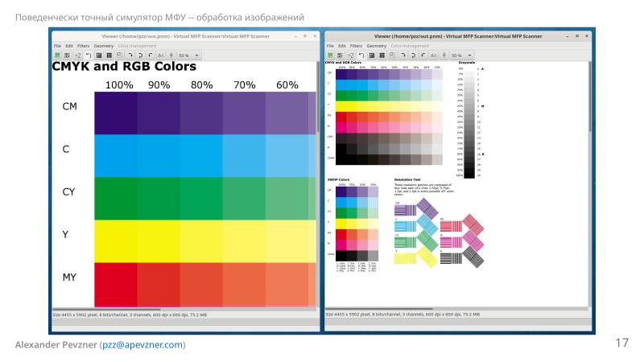Click the clone (x2) icon in left viewer
Viewport: 644px width, 362px height.
click(x=78, y=56)
